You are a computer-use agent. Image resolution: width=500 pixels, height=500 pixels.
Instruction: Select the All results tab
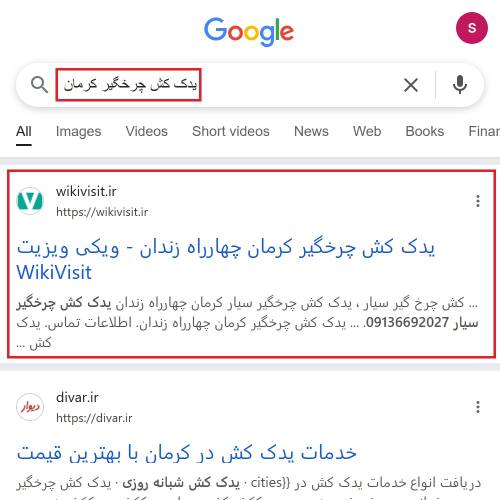[x=24, y=131]
